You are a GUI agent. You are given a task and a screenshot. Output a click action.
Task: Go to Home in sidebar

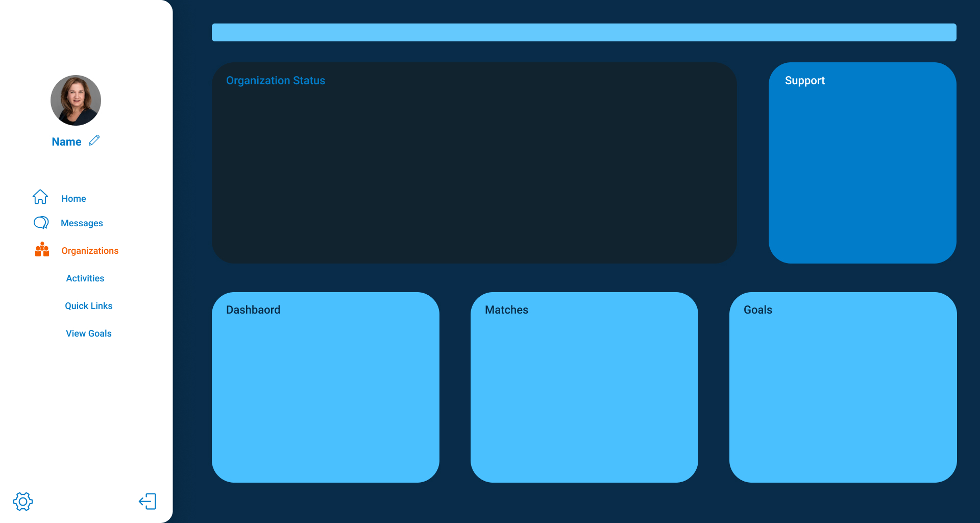point(73,199)
